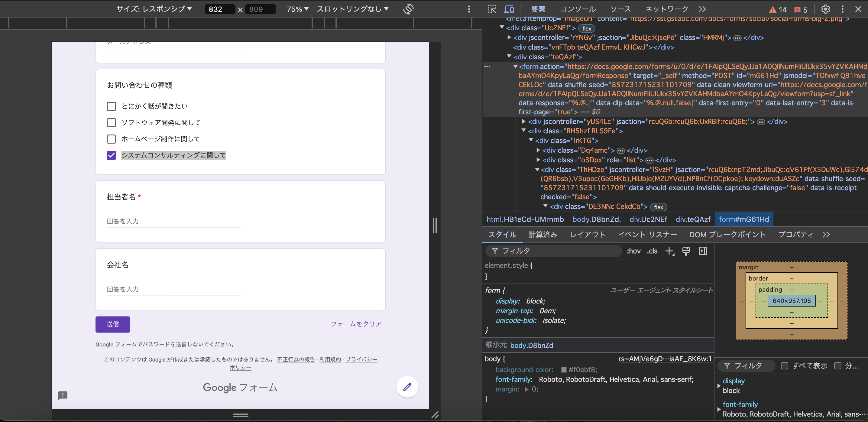Toggle .cls class editor button
The image size is (868, 422).
pyautogui.click(x=652, y=251)
